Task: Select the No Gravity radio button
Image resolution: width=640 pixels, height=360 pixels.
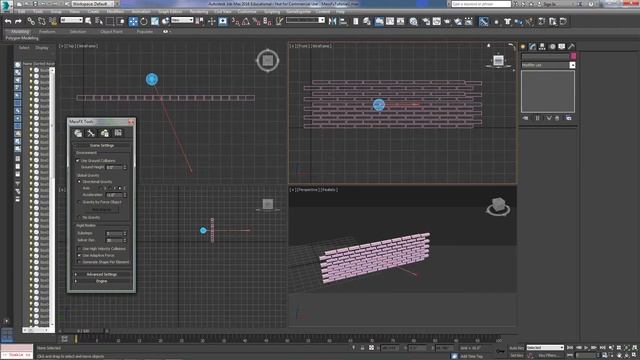Action: tap(79, 218)
